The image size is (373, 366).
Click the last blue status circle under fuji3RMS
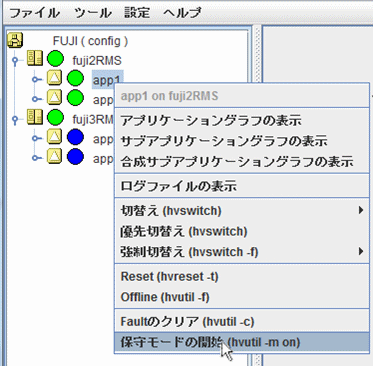click(x=75, y=157)
